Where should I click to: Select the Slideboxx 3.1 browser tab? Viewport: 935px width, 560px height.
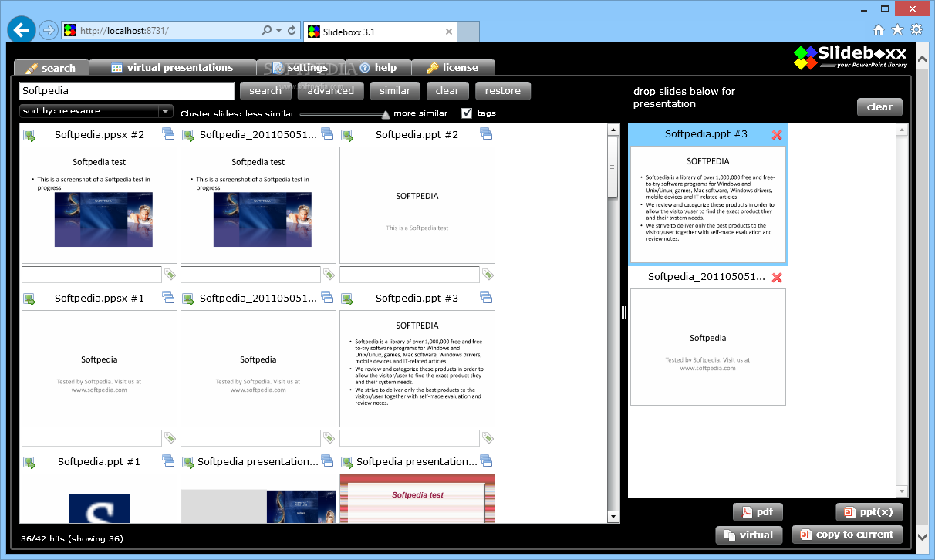(x=380, y=32)
